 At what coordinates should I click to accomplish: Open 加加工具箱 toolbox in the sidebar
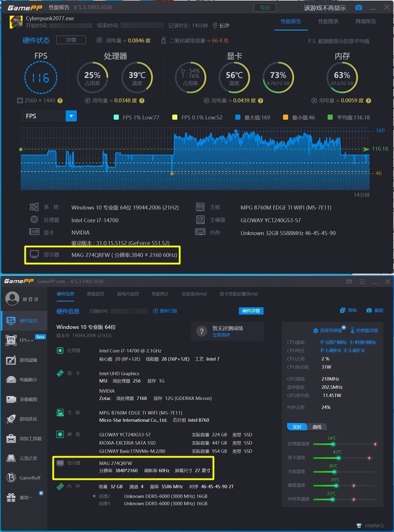click(24, 439)
